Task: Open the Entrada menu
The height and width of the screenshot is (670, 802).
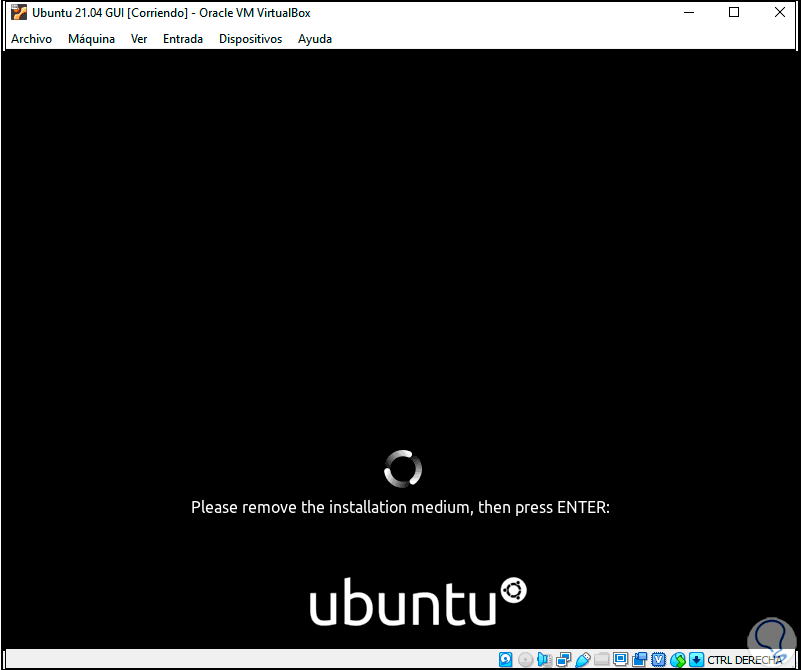Action: tap(183, 39)
